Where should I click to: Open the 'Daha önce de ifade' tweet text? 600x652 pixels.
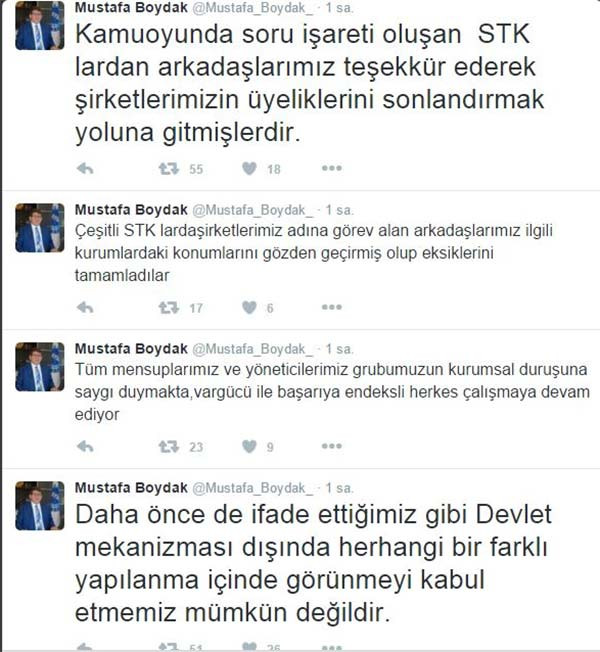[x=313, y=563]
